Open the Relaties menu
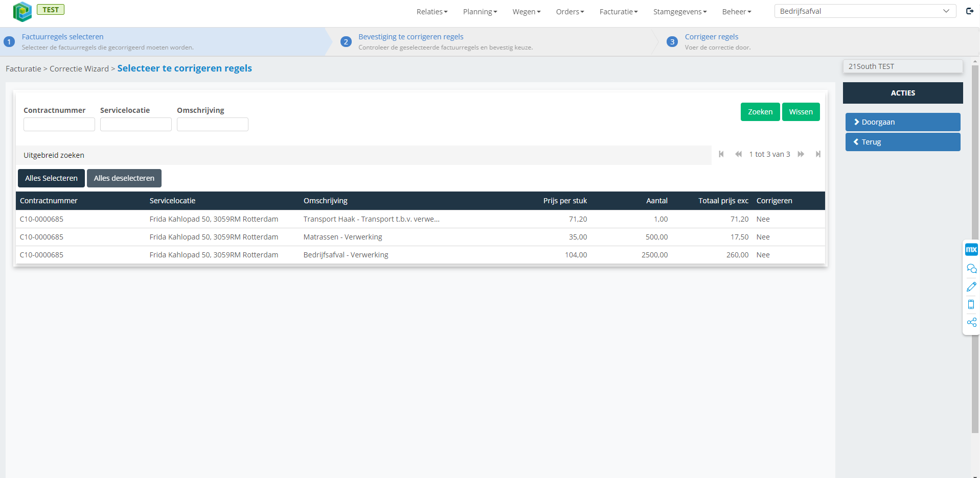 click(x=432, y=12)
